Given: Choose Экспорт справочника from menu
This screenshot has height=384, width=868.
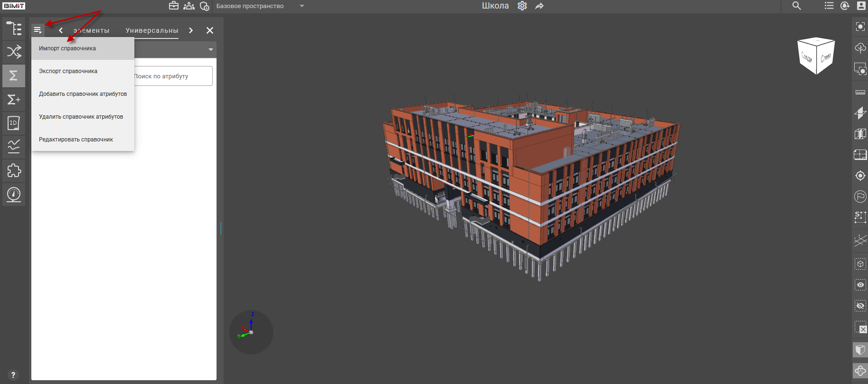Looking at the screenshot, I should tap(83, 71).
